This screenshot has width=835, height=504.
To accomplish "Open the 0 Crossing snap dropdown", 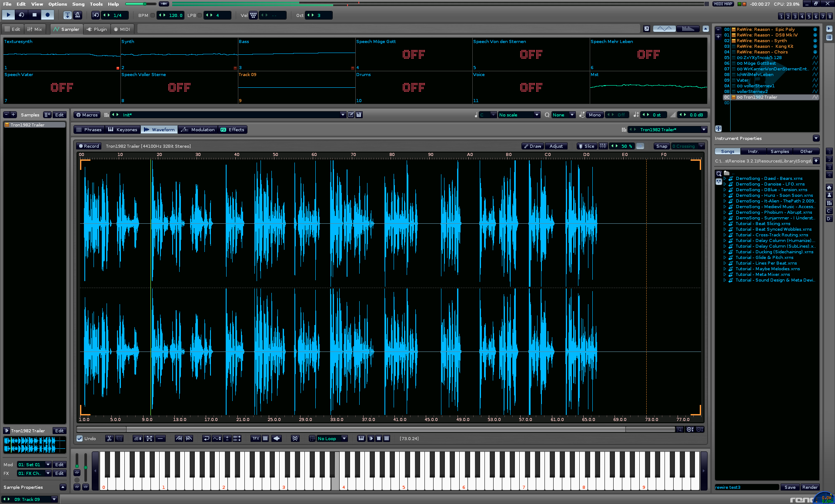I will pyautogui.click(x=688, y=146).
